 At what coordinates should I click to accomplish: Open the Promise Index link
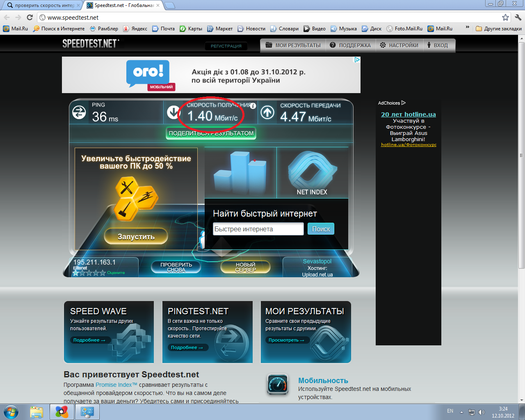pos(116,385)
